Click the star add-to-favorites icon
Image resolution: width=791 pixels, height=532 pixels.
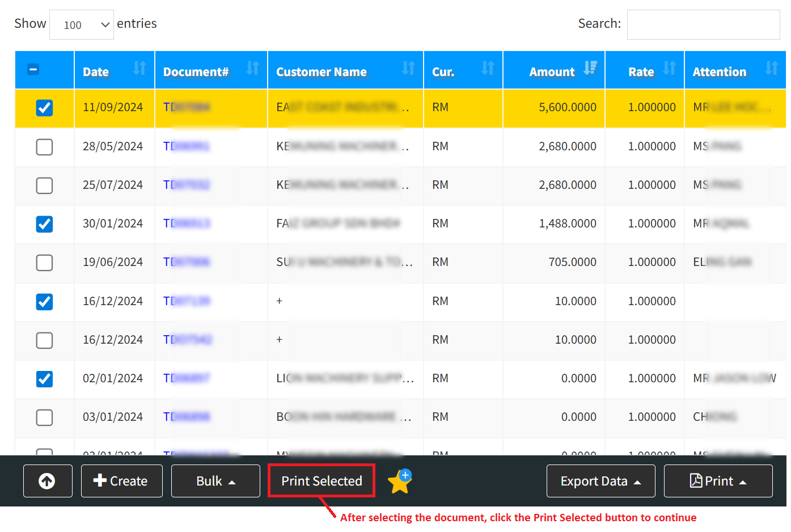400,481
